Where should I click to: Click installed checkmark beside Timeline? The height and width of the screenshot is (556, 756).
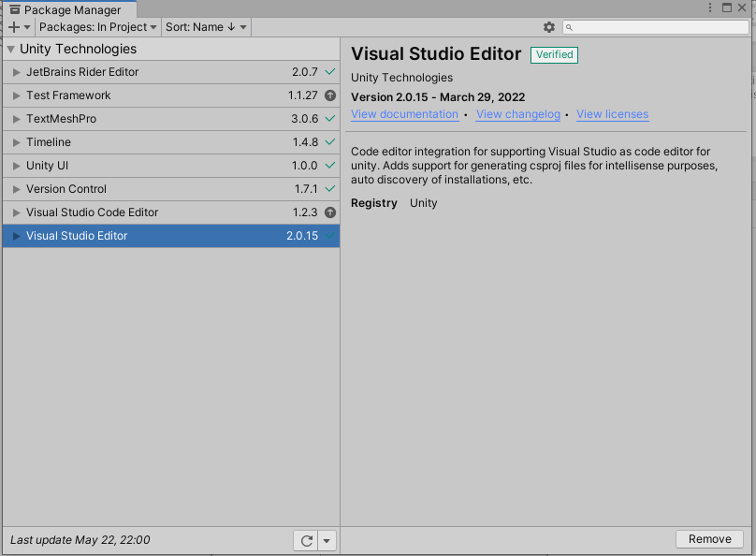tap(329, 141)
